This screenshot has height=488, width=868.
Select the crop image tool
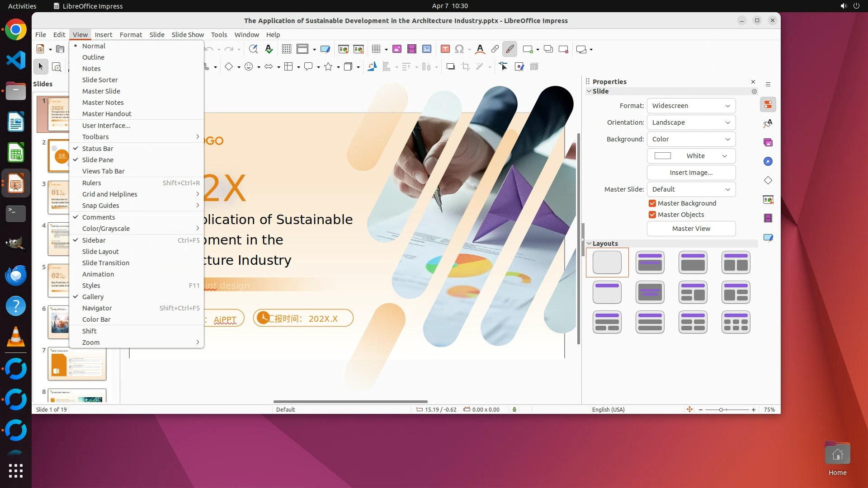point(466,67)
